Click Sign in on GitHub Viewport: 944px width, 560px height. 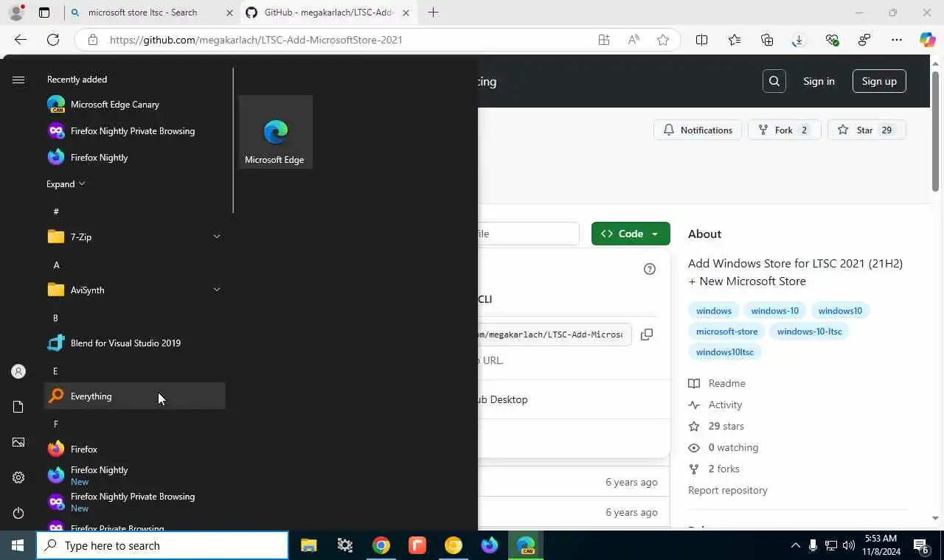pos(819,81)
